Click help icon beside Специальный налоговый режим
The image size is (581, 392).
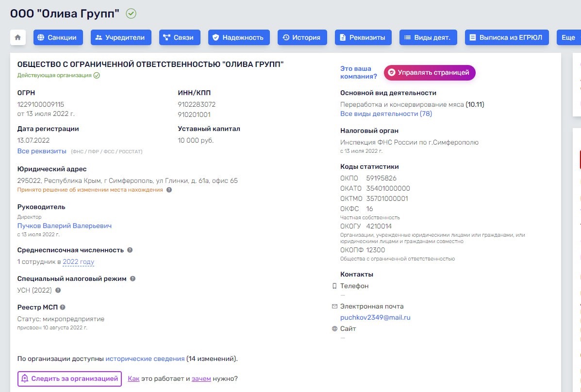click(x=133, y=279)
